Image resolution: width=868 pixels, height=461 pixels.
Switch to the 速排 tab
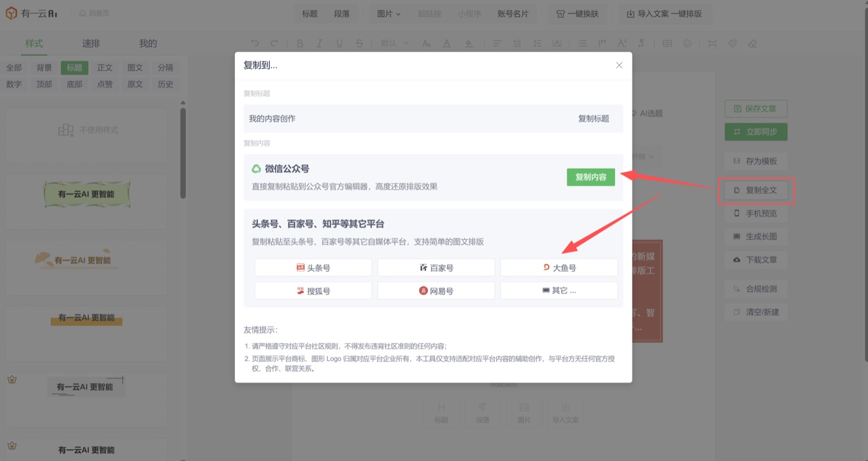click(x=91, y=43)
